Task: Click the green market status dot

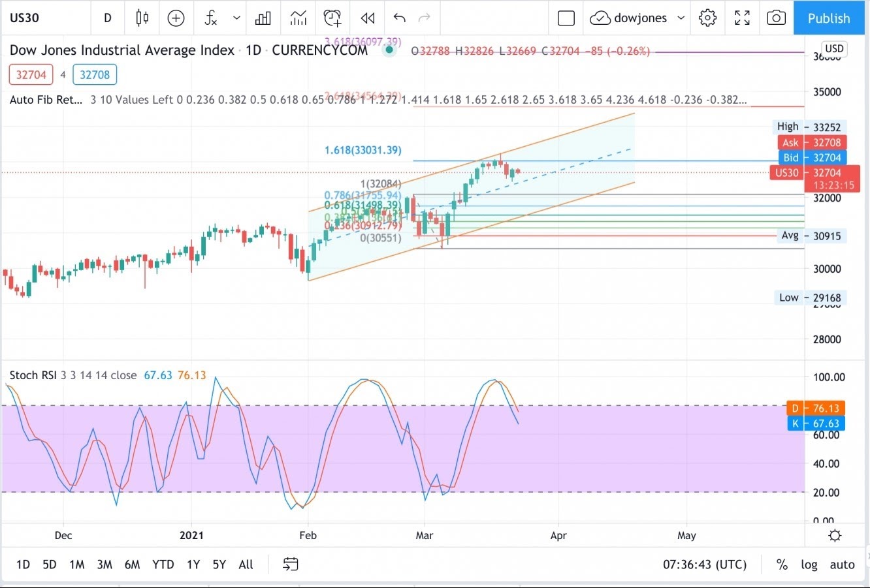Action: (390, 50)
